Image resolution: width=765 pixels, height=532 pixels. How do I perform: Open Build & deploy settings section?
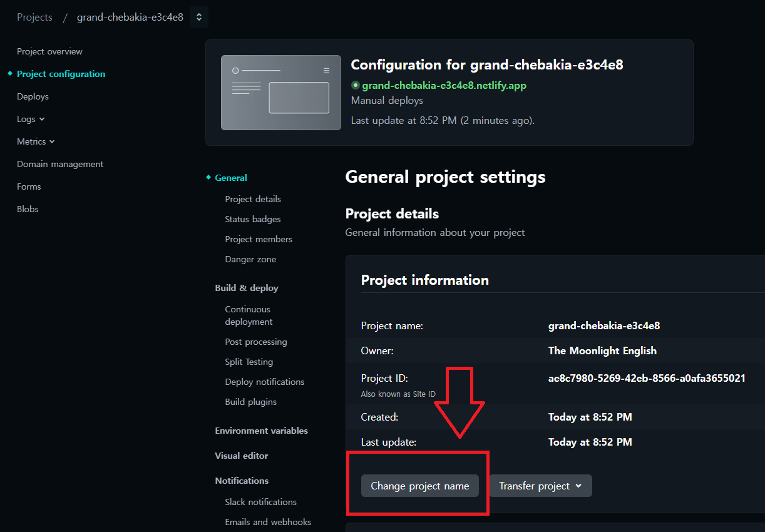point(247,288)
